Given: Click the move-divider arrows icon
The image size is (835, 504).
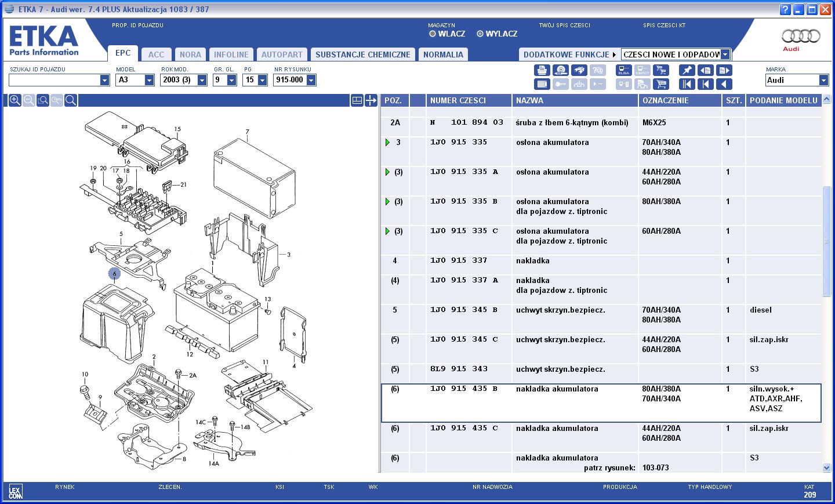Looking at the screenshot, I should [x=371, y=100].
